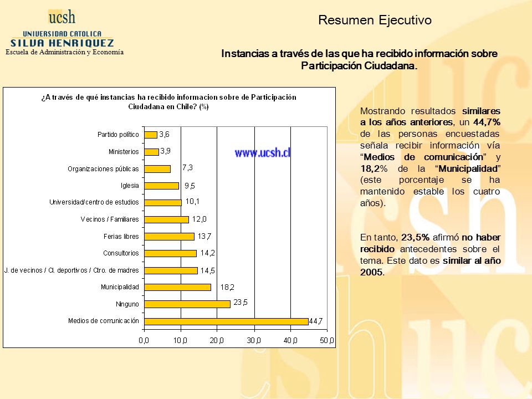Viewport: 532px width, 399px height.
Task: Click the 'J. de vecinos / Cl. deportivos' label
Action: (x=71, y=270)
